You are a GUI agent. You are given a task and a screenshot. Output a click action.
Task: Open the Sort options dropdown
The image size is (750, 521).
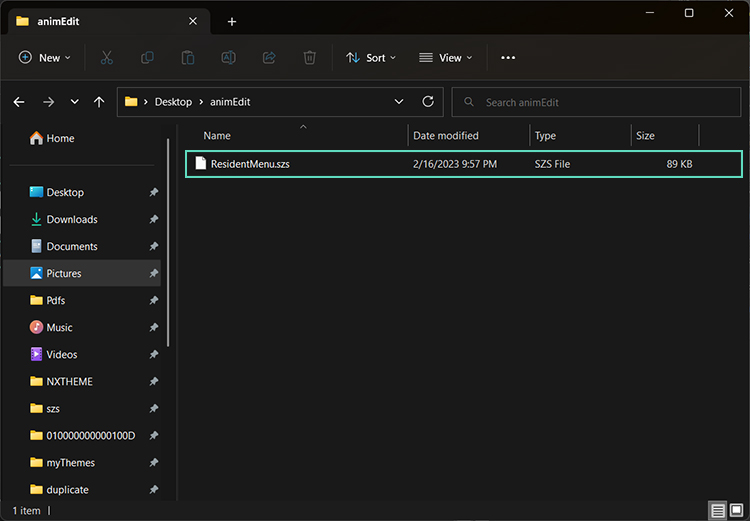(371, 58)
